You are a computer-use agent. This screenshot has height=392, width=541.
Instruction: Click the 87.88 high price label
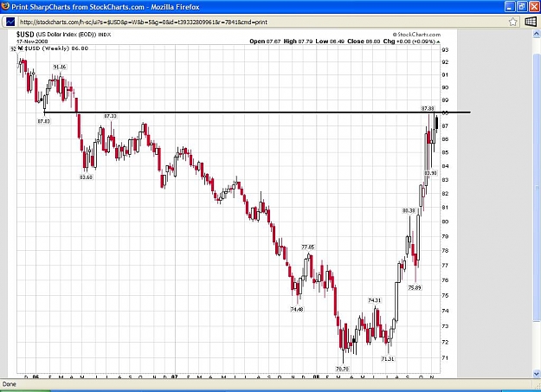point(428,108)
